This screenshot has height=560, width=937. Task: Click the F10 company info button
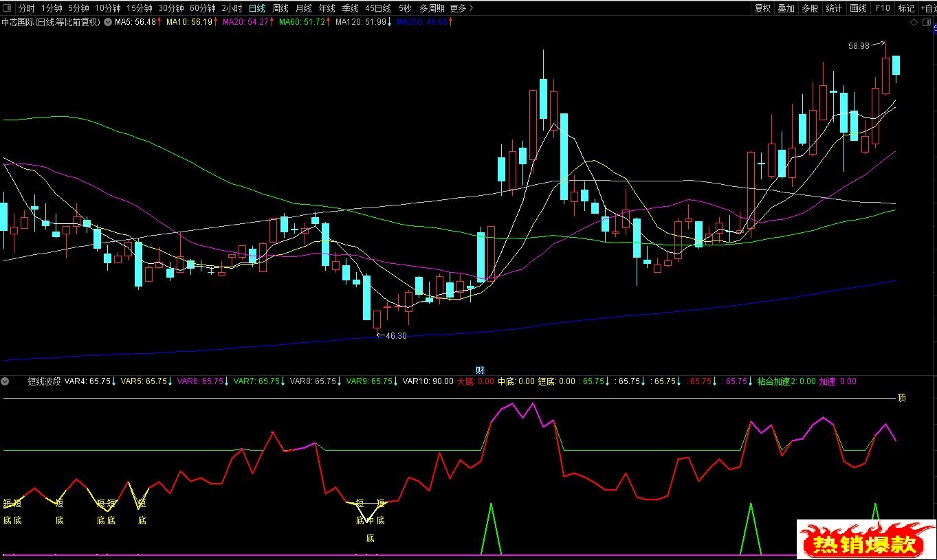(882, 8)
